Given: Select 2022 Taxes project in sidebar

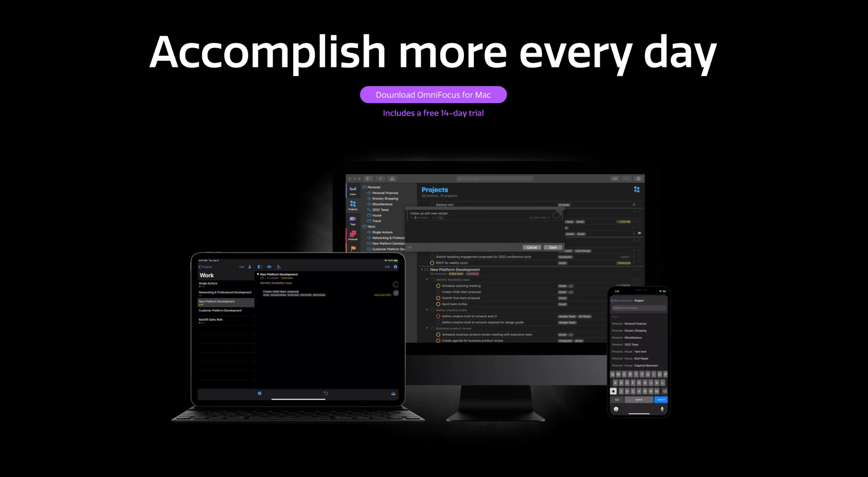Looking at the screenshot, I should 380,210.
